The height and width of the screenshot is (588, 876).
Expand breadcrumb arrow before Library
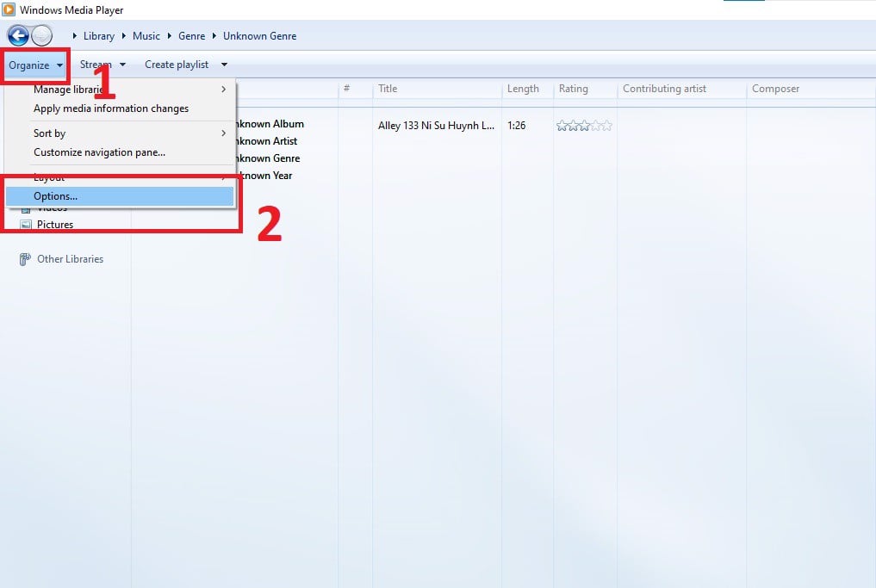click(74, 36)
